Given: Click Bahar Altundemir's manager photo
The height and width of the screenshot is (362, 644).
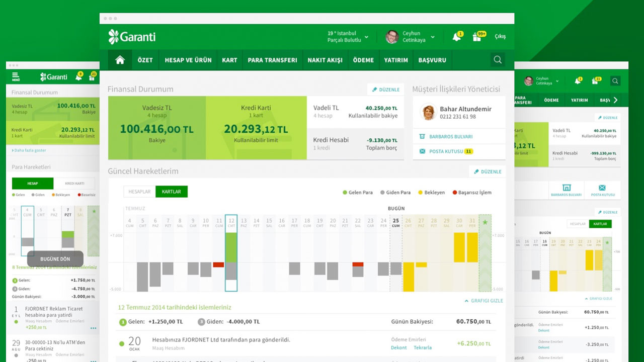Looking at the screenshot, I should pyautogui.click(x=429, y=112).
